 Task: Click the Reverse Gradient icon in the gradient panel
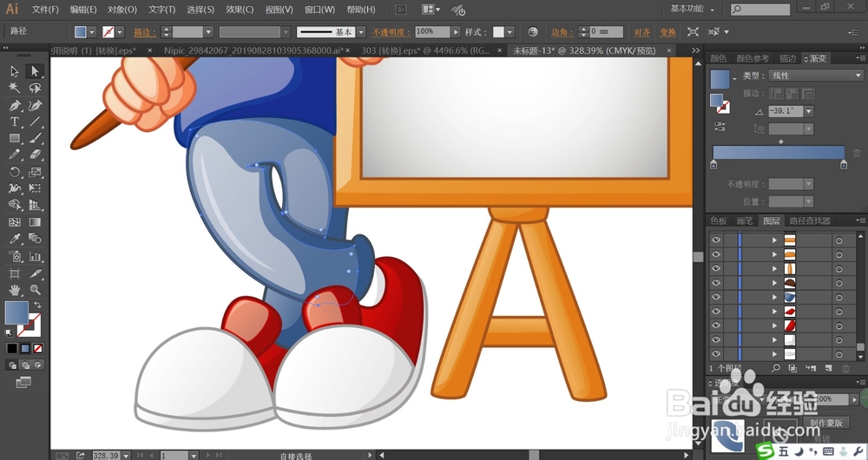tap(720, 127)
